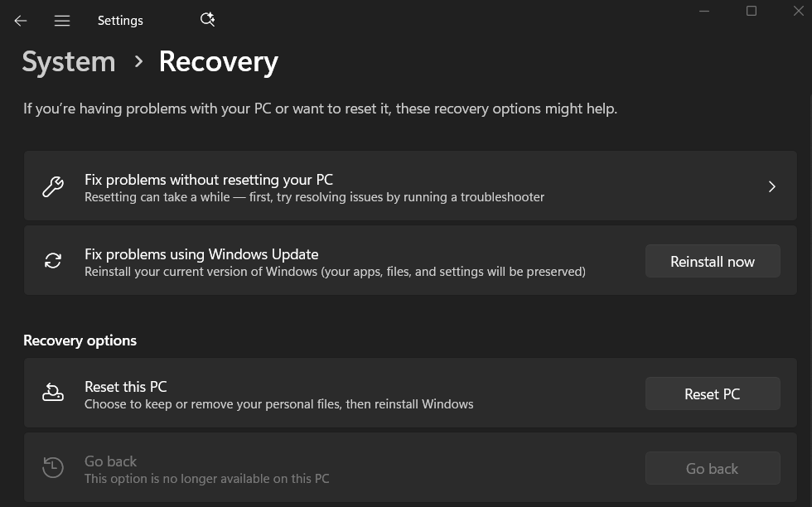Expand Fix problems without resetting chevron
The image size is (812, 507).
(771, 186)
